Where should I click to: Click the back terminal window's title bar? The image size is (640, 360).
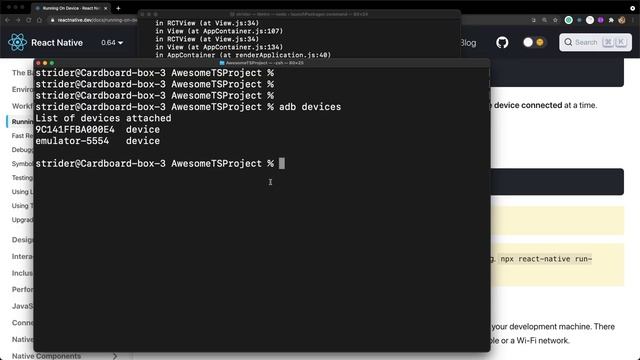pos(299,14)
